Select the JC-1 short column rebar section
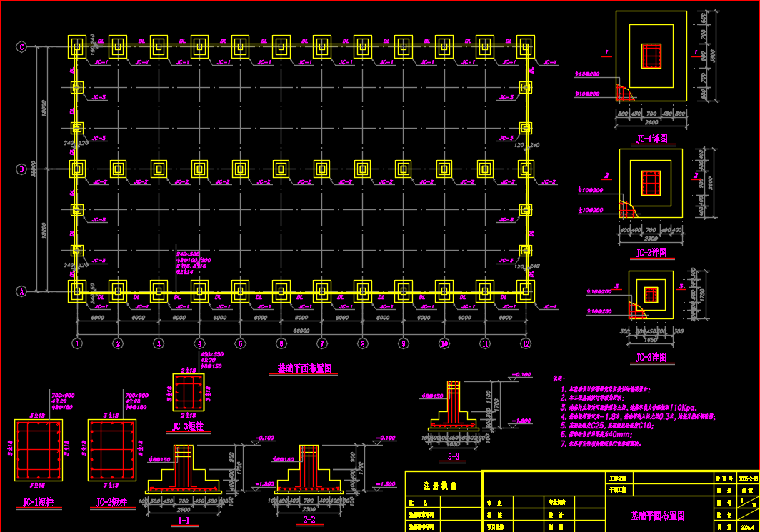The height and width of the screenshot is (532, 760). (x=39, y=450)
